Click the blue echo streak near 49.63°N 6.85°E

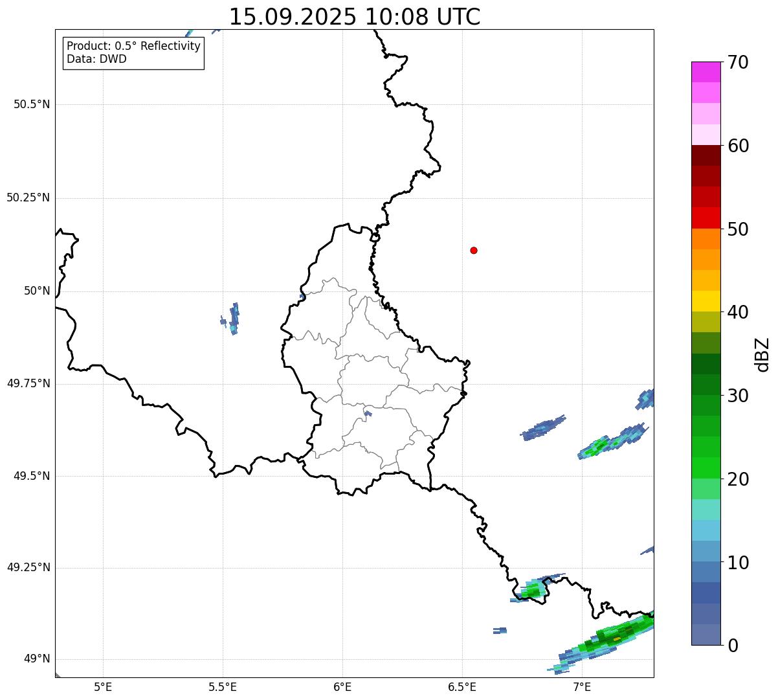click(x=543, y=428)
